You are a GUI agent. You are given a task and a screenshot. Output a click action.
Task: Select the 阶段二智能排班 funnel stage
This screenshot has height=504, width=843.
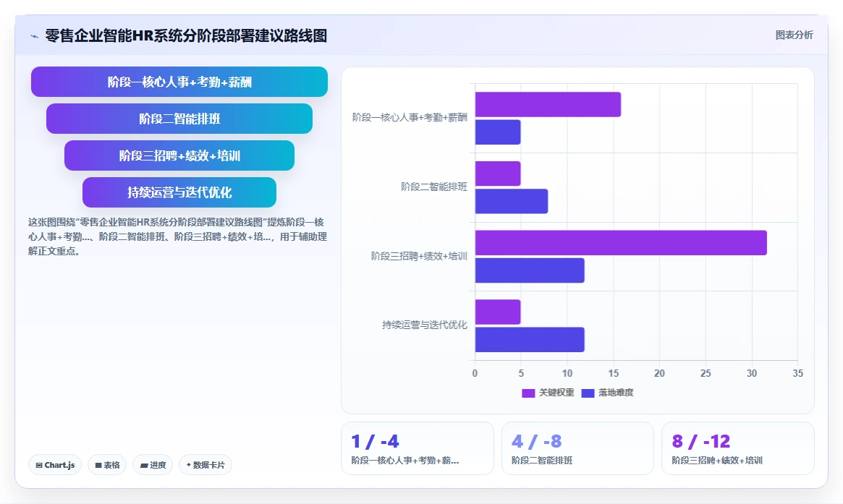[x=179, y=119]
